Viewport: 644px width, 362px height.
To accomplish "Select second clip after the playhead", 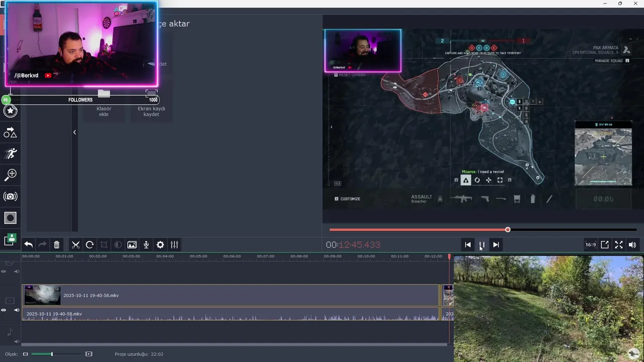I will click(448, 295).
